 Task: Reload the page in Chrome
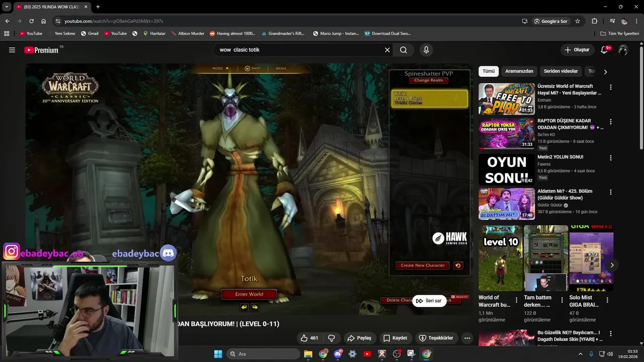pos(31,21)
